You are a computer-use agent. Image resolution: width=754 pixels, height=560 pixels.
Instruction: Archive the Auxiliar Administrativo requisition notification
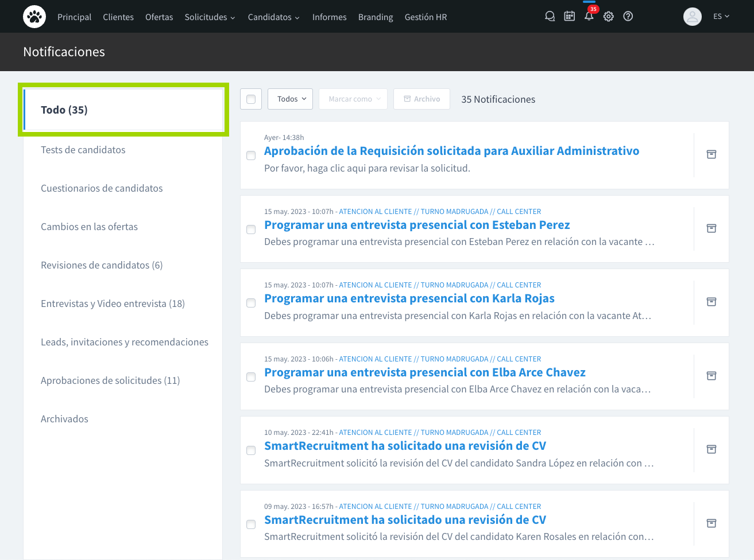tap(711, 154)
